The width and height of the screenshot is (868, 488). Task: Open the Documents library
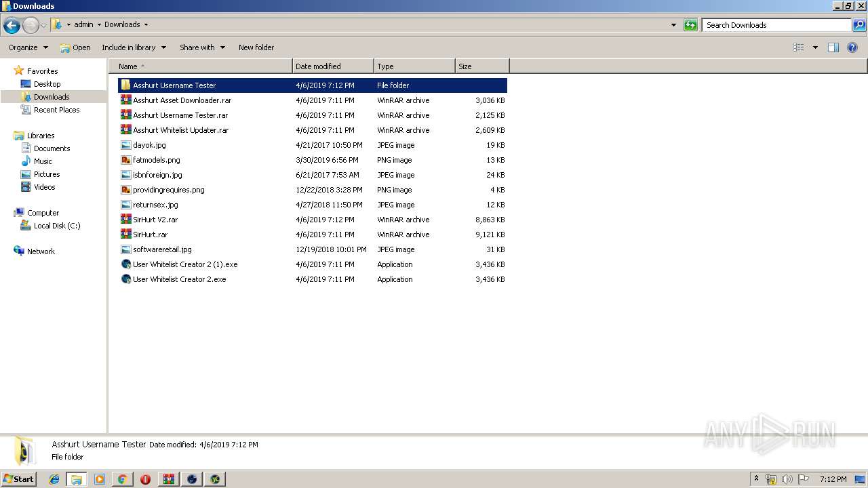[x=52, y=148]
